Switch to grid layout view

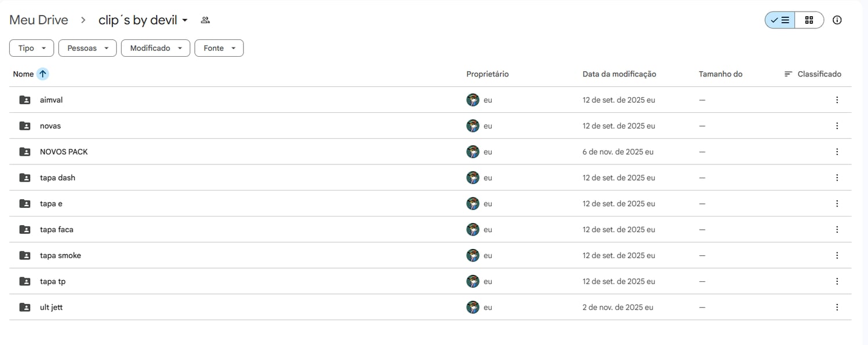click(x=809, y=20)
